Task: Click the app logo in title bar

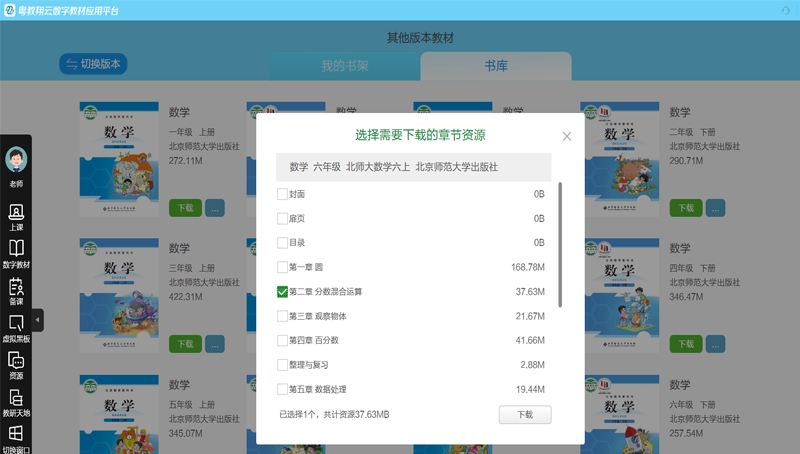Action: (x=10, y=10)
